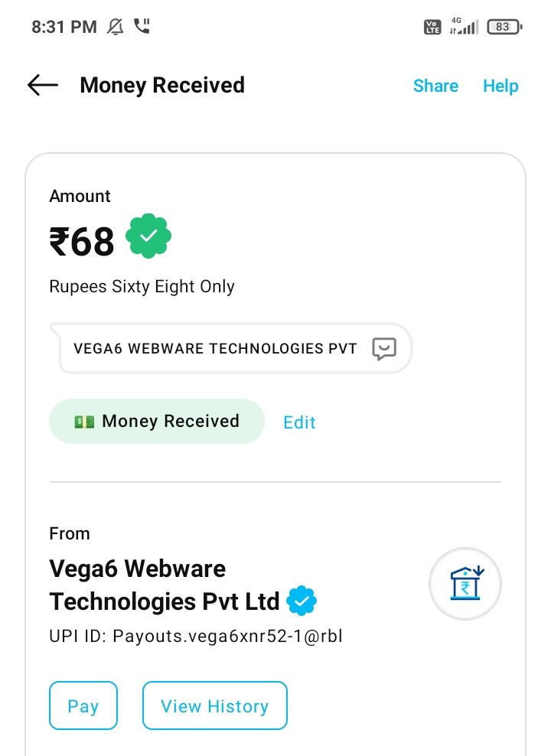This screenshot has width=551, height=756.
Task: Edit the Money Received tag
Action: click(x=299, y=422)
